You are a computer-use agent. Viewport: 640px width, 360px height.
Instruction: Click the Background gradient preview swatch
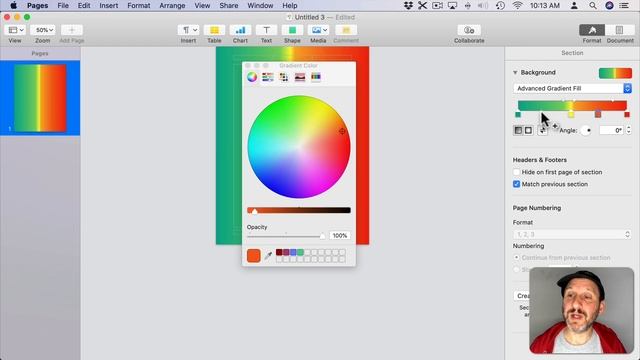tap(615, 73)
